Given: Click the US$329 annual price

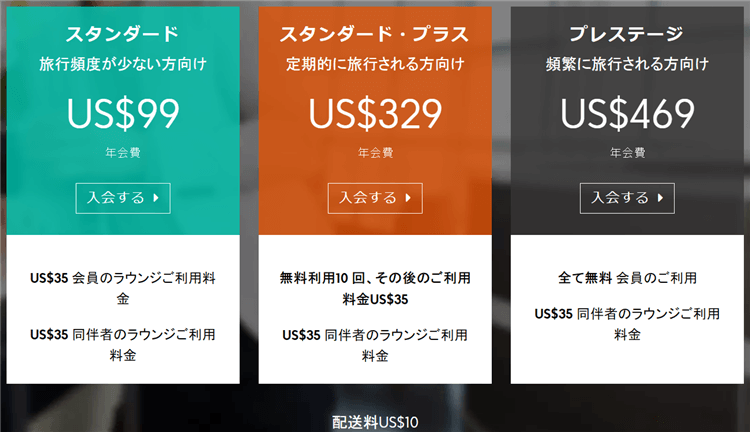Looking at the screenshot, I should [375, 112].
